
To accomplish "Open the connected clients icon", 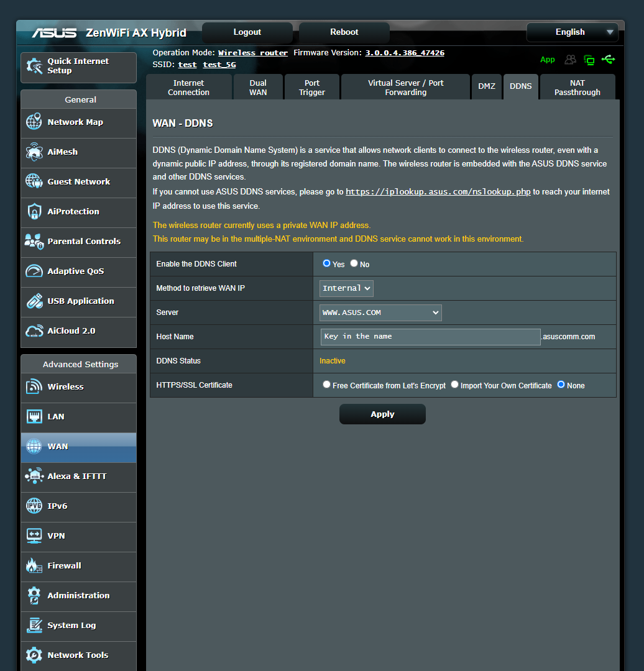I will click(570, 60).
